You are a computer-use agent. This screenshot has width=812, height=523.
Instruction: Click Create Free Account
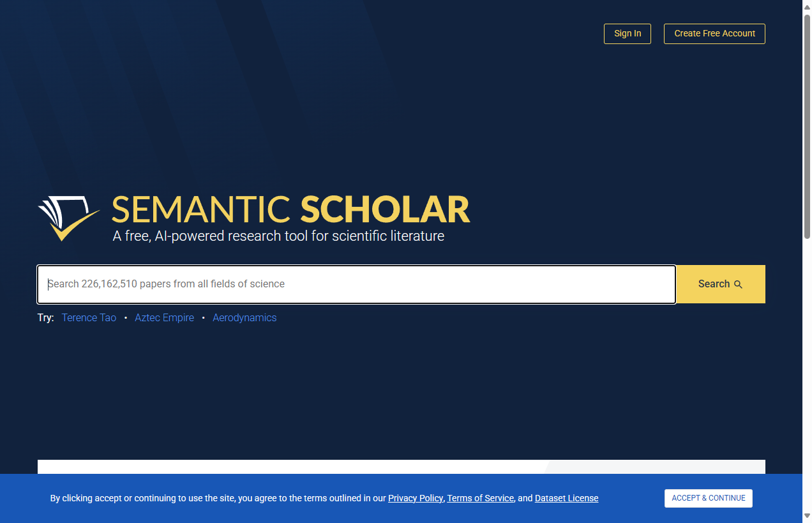point(714,33)
